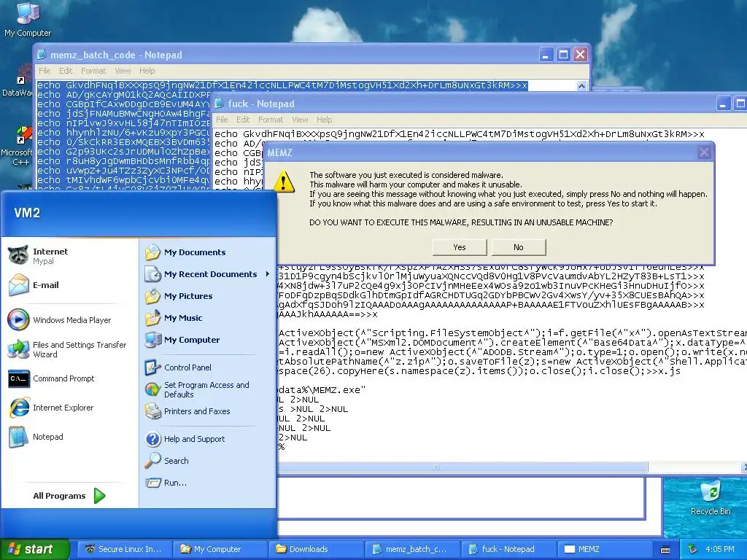Close the memz_batch_code Notepad window
Screen dimensions: 747x560
pos(580,55)
